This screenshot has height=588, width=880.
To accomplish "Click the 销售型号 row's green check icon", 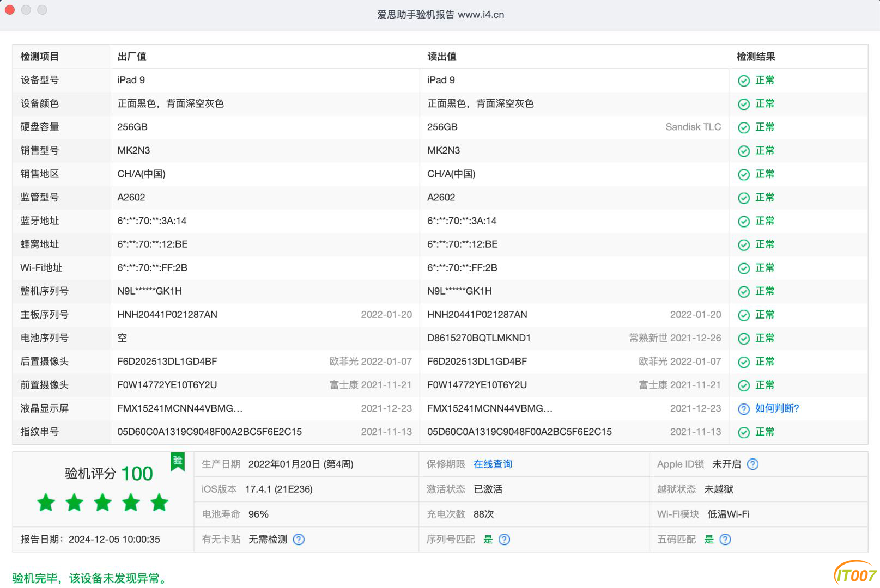I will coord(743,151).
